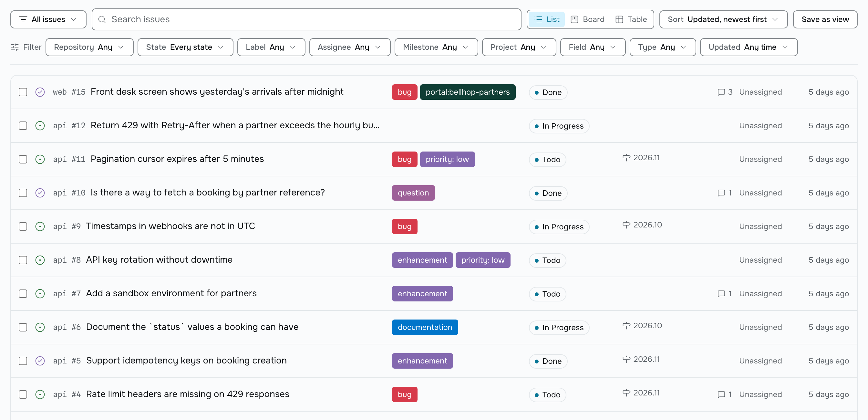Click the closed status icon for idempotency keys issue

click(x=40, y=361)
